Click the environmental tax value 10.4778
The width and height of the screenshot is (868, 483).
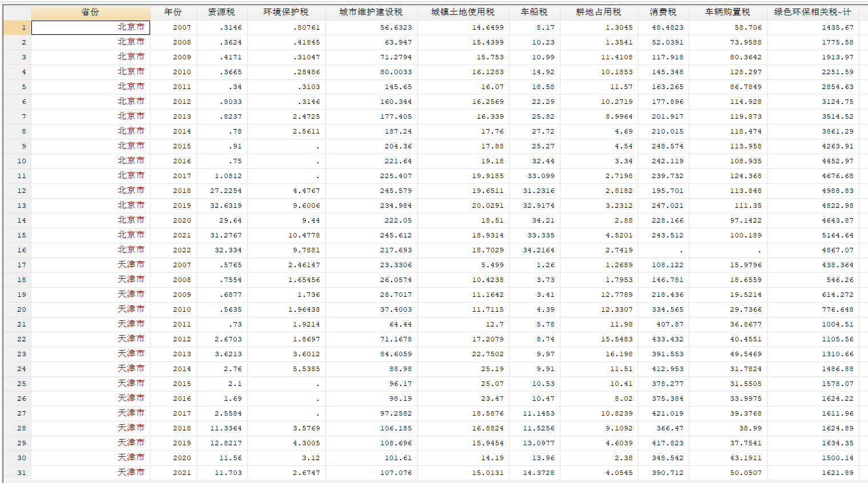coord(286,235)
